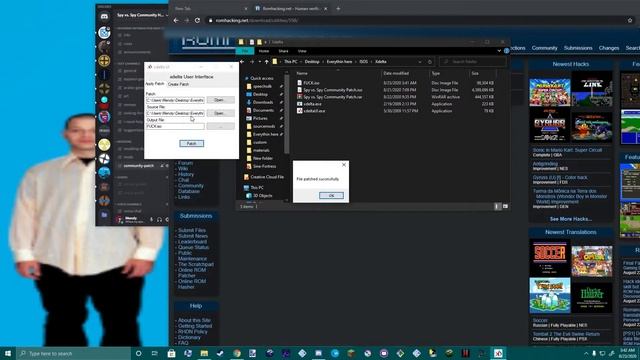Click Open next to the Source File field
This screenshot has width=640, height=360.
pos(220,113)
